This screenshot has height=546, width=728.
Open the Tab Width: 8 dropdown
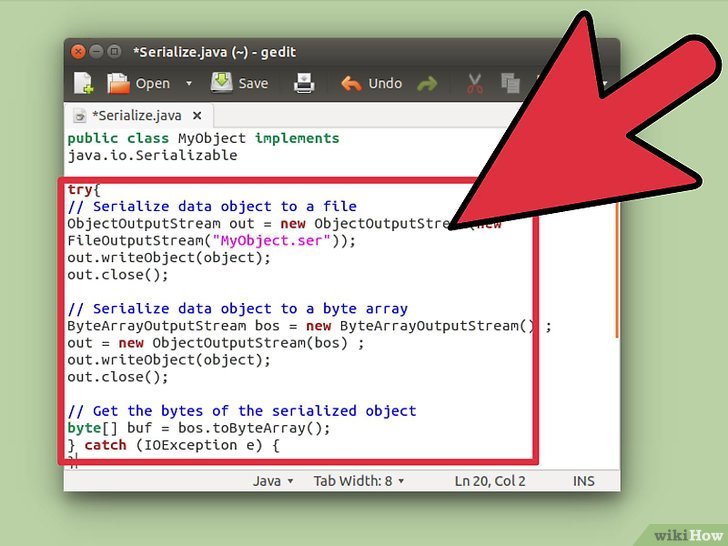(x=358, y=481)
